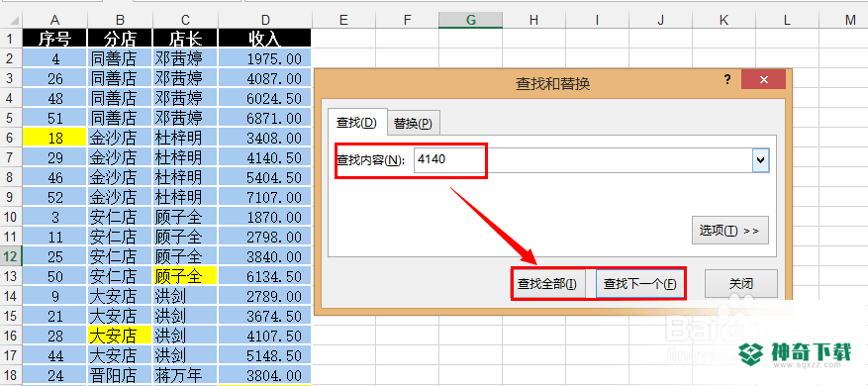868x386 pixels.
Task: Click cell with sequence number 44
Action: point(54,355)
